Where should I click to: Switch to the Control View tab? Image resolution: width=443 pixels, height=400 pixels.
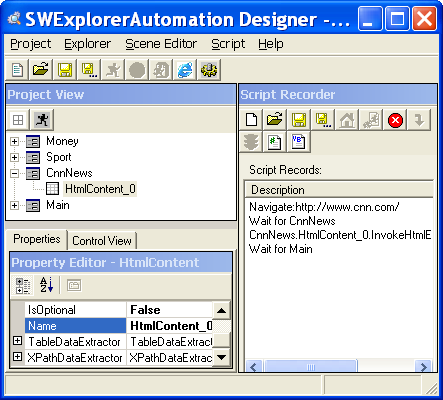(x=102, y=241)
